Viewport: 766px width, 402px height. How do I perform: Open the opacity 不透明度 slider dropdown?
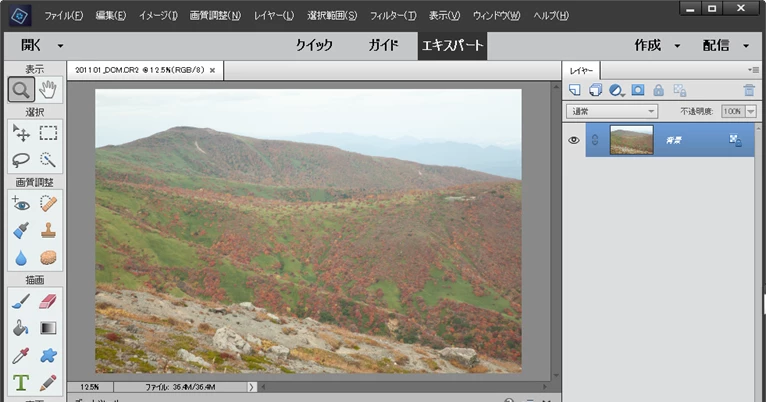pos(751,111)
